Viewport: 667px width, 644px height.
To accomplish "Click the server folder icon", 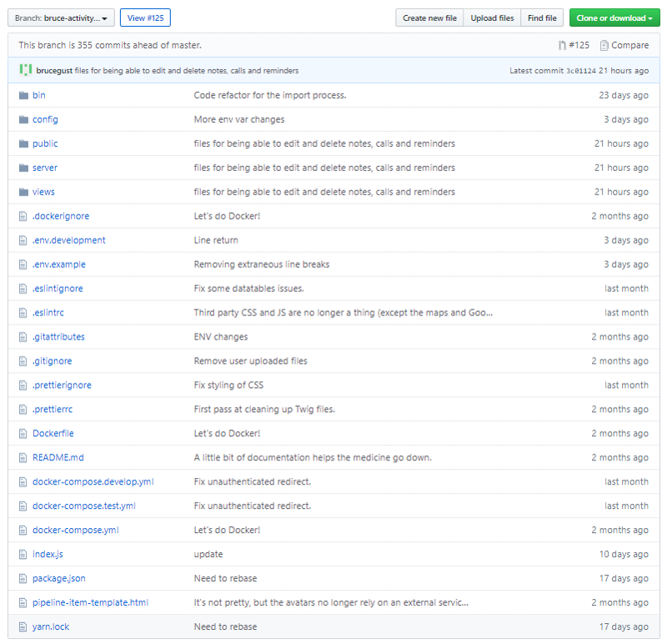I will point(23,168).
